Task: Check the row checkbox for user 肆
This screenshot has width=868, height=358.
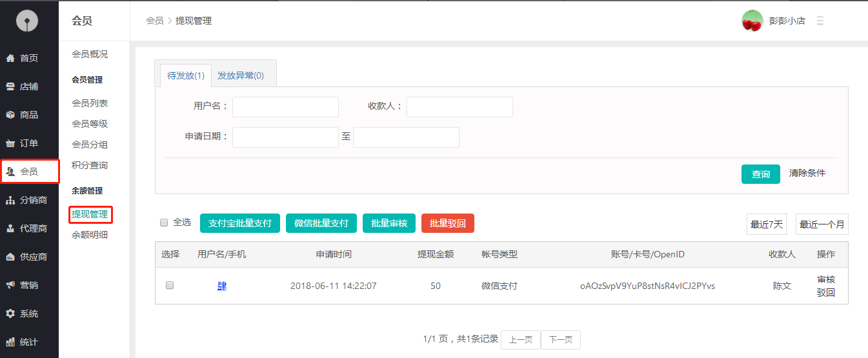Action: tap(170, 285)
